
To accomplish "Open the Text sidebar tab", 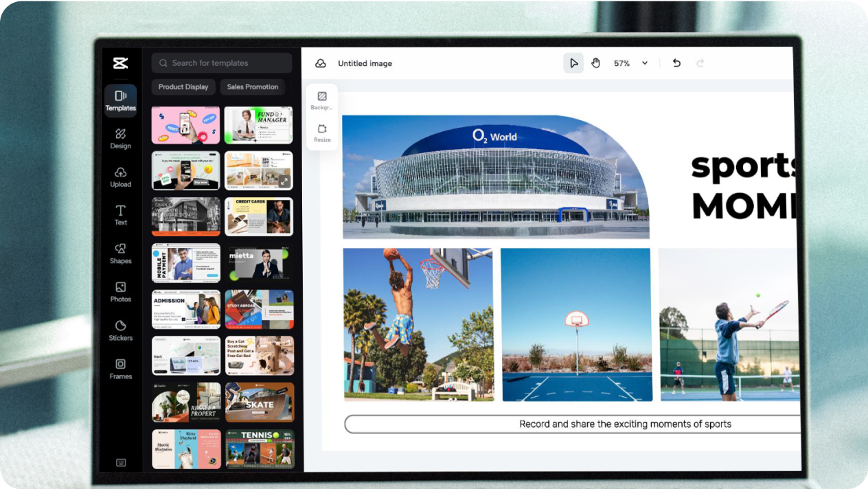I will coord(120,215).
